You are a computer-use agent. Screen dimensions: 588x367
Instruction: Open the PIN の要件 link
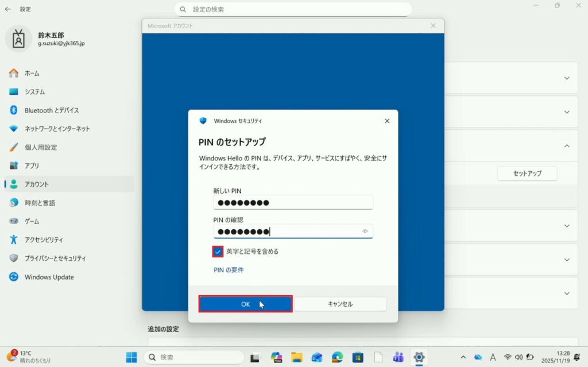coord(229,270)
